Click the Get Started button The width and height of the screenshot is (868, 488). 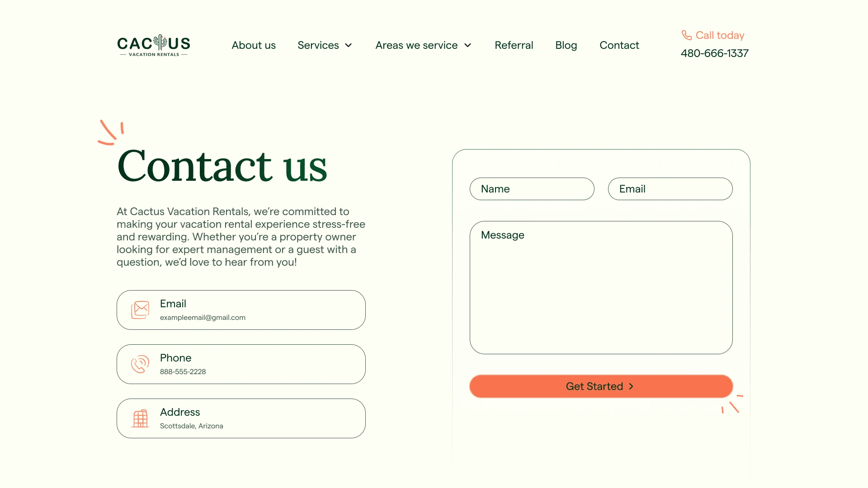(600, 386)
